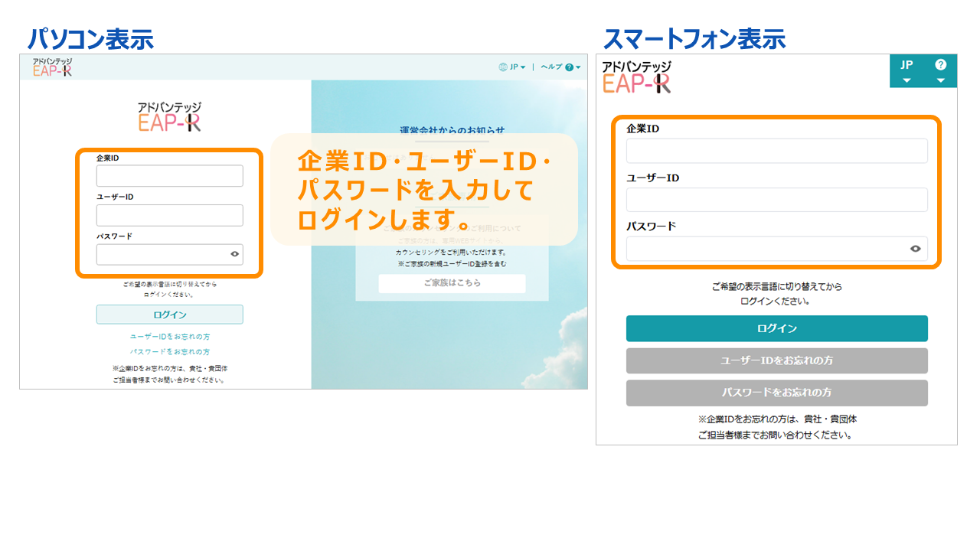This screenshot has height=551, width=980.
Task: Click the help question icon in PC header
Action: click(x=569, y=67)
